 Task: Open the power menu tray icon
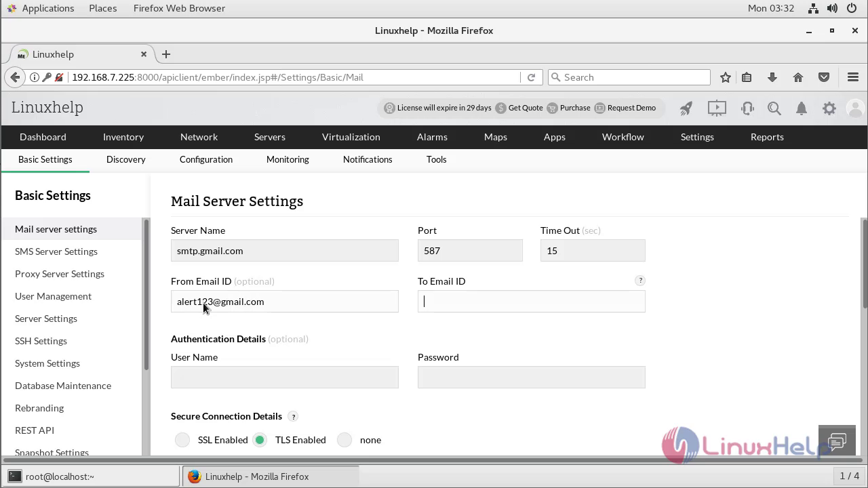[x=853, y=8]
